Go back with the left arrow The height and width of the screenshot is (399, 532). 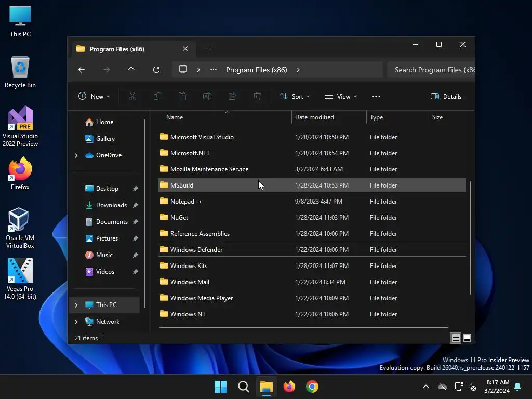[x=82, y=70]
